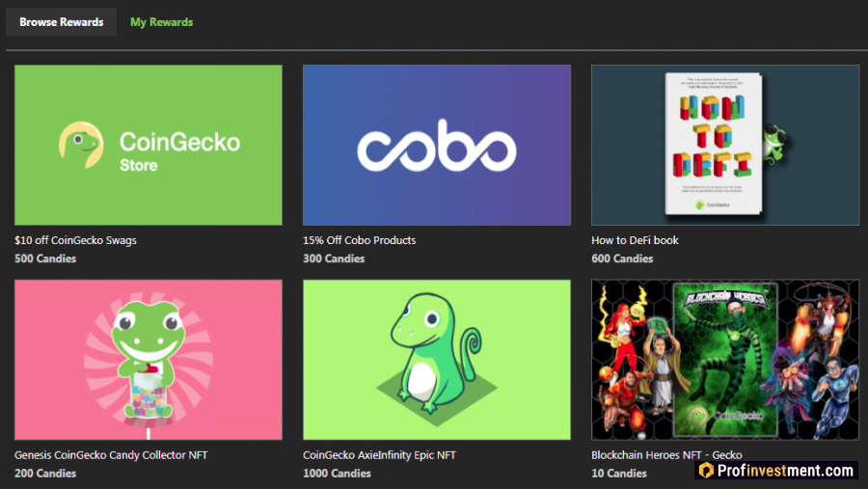This screenshot has height=489, width=868.
Task: Open the AxieInfinity green gecko image
Action: click(437, 360)
